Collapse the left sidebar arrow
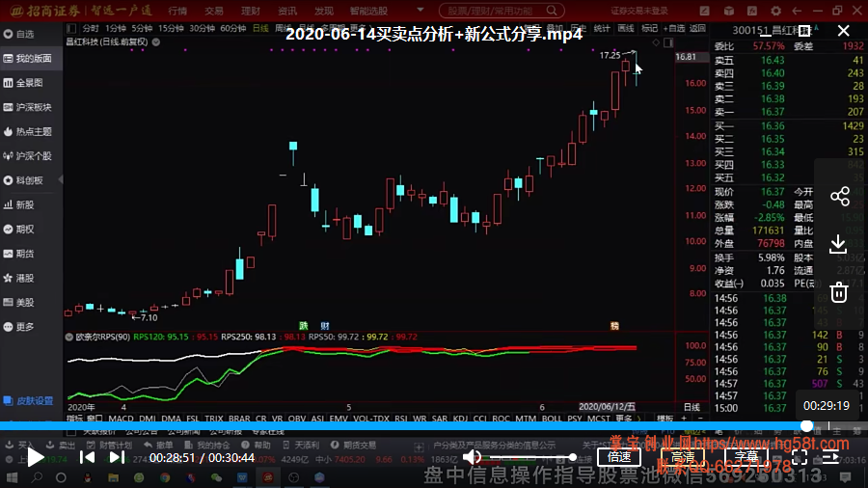This screenshot has width=868, height=488. pos(61,179)
